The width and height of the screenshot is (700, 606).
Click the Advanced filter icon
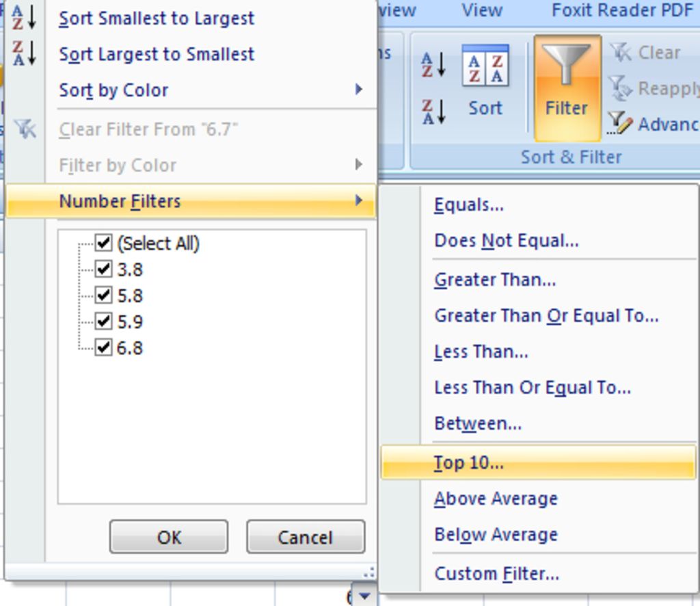[621, 123]
